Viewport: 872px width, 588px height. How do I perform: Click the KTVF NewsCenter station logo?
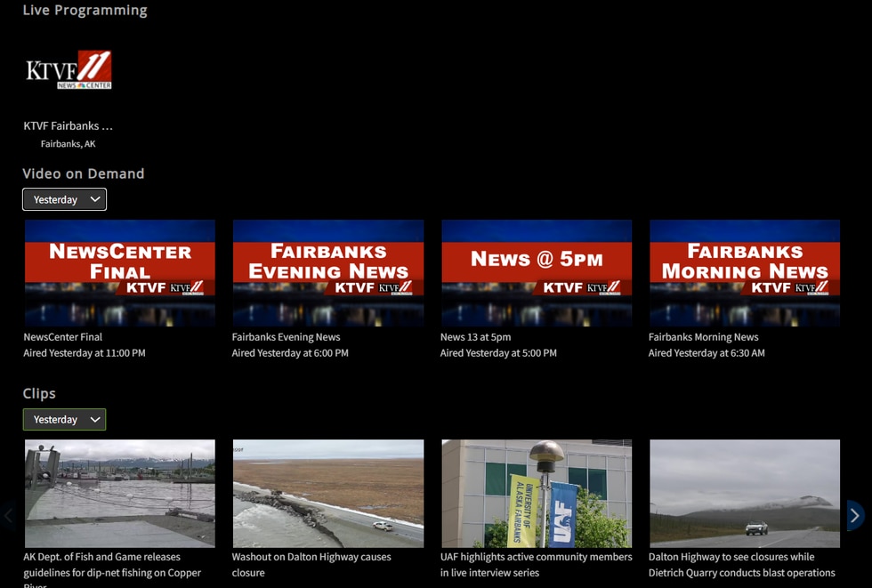click(x=67, y=70)
